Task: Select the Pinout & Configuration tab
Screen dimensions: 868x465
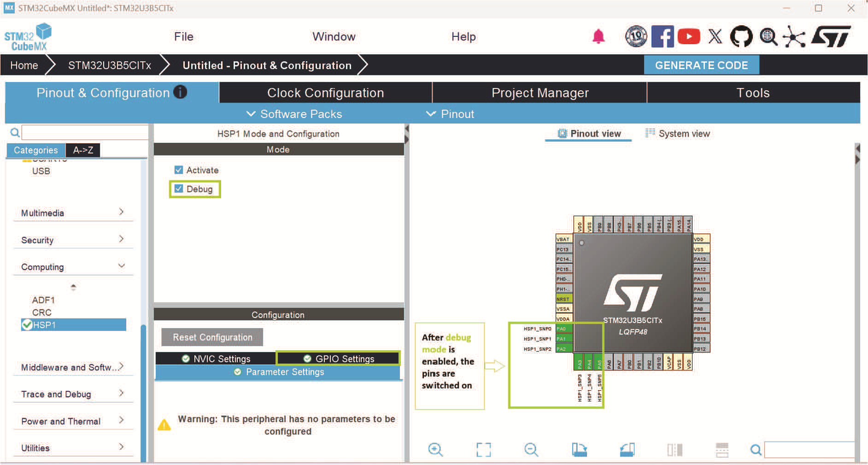Action: point(111,93)
